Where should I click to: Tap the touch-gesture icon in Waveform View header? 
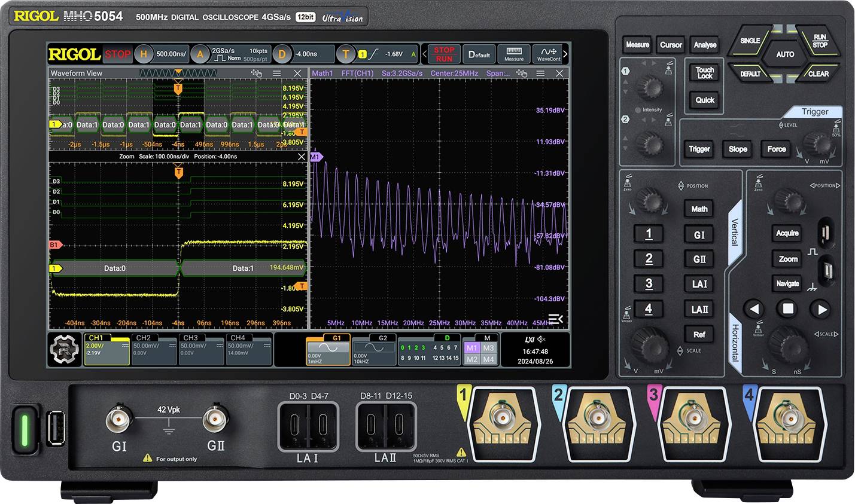point(256,73)
